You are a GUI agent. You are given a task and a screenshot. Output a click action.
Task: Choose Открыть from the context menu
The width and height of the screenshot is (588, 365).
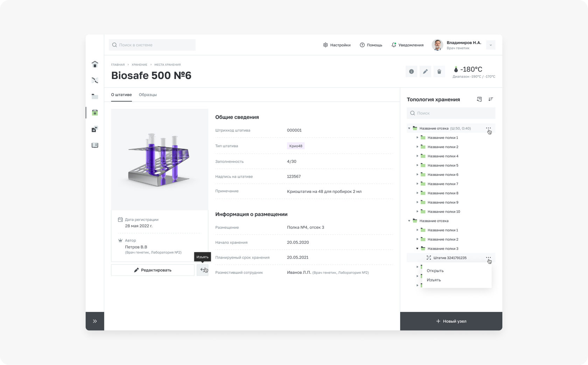point(435,271)
